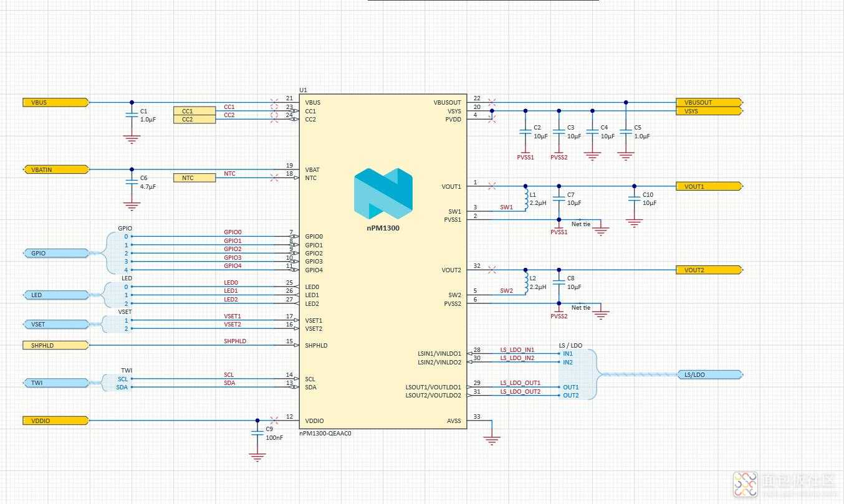Select the CC1 port box
Image resolution: width=844 pixels, height=504 pixels.
[x=194, y=111]
